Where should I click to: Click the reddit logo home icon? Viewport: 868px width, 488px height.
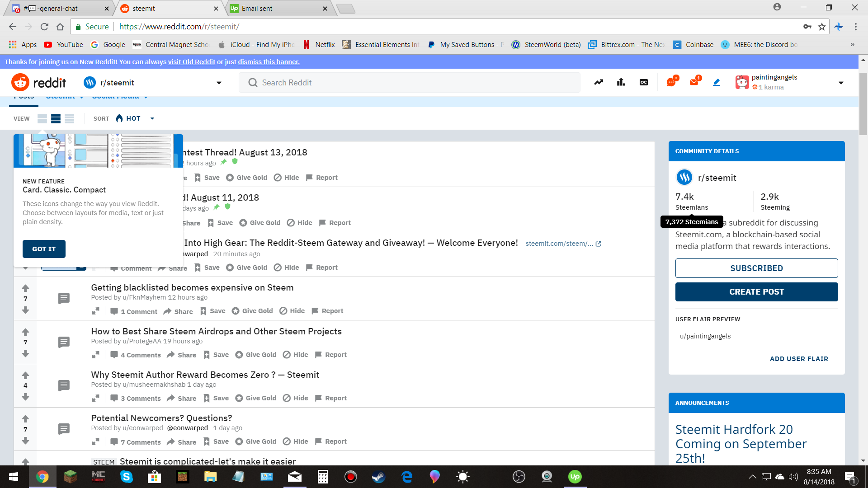point(39,83)
